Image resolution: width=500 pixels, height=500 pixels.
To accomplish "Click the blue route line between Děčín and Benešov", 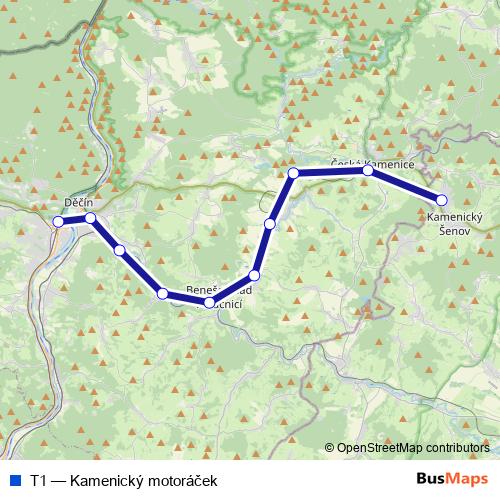I will (141, 272).
